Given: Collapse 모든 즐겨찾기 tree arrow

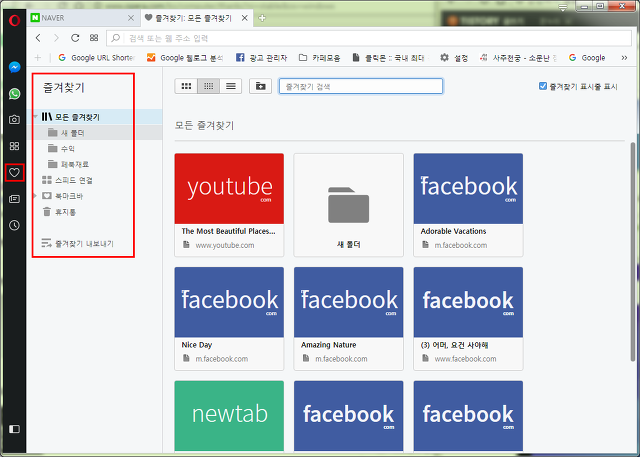Looking at the screenshot, I should [x=36, y=117].
